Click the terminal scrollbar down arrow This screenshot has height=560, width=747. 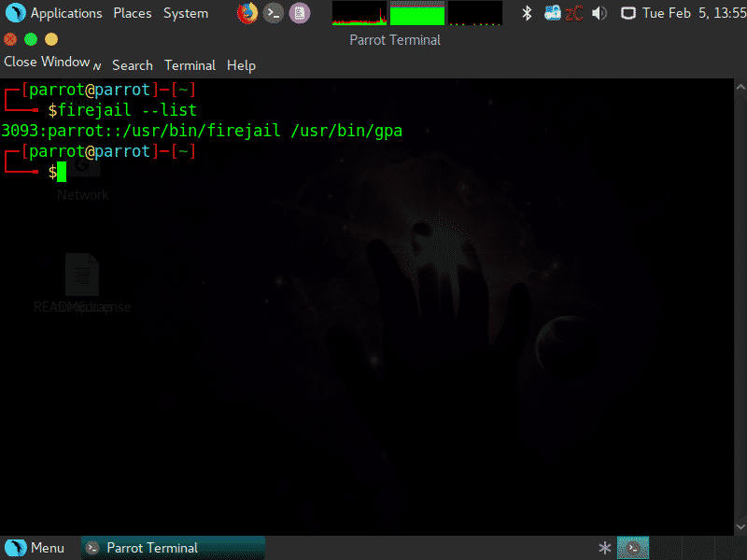pos(740,526)
